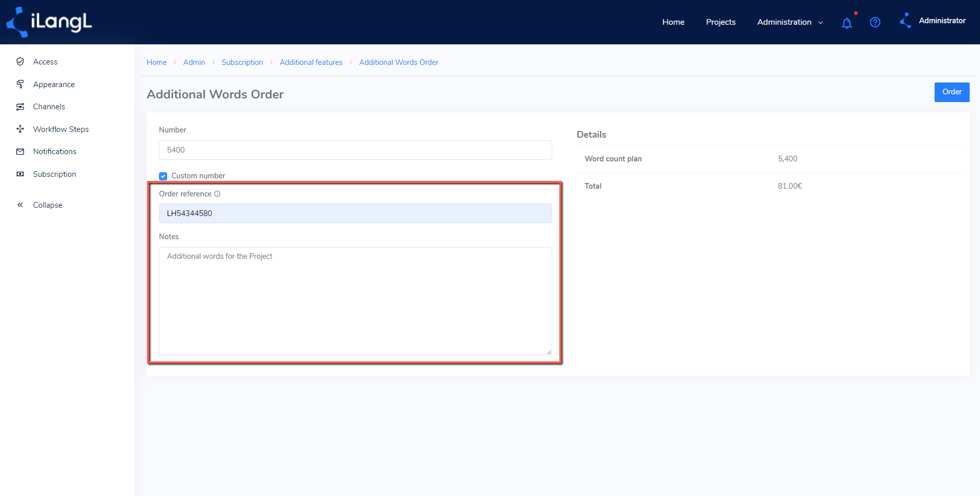Click the Number input field
The image size is (980, 496).
(356, 150)
